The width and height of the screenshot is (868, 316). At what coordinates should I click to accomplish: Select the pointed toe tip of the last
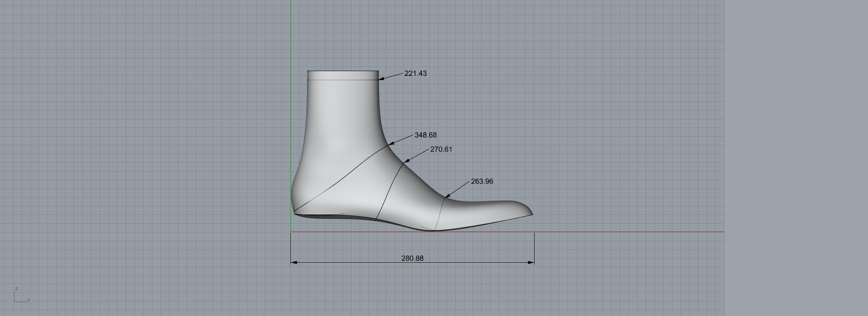(x=531, y=214)
